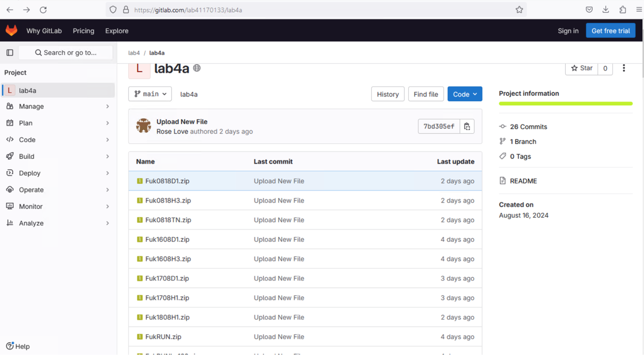Screen dimensions: 644x355
Task: Open 0 Tags link
Action: coord(520,156)
